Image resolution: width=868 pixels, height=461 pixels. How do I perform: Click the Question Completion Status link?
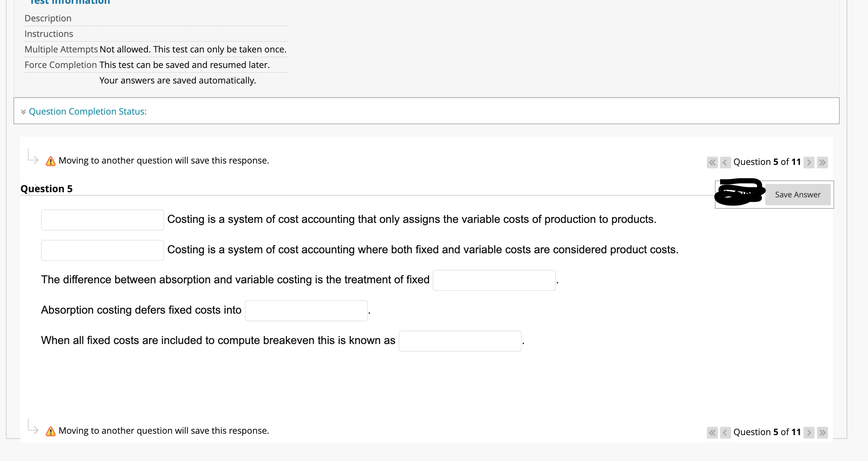point(88,111)
